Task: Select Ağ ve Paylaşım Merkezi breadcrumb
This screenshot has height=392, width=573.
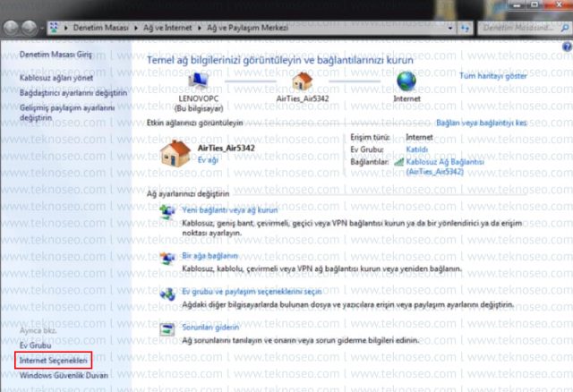Action: pyautogui.click(x=247, y=28)
